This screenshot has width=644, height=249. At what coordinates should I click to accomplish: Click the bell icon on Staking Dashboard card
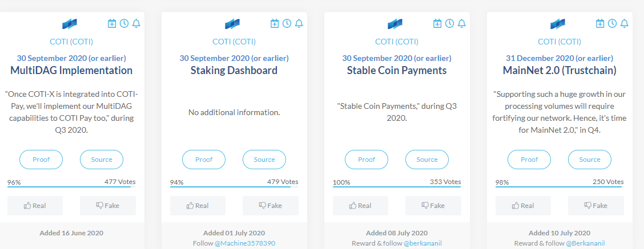(x=299, y=24)
